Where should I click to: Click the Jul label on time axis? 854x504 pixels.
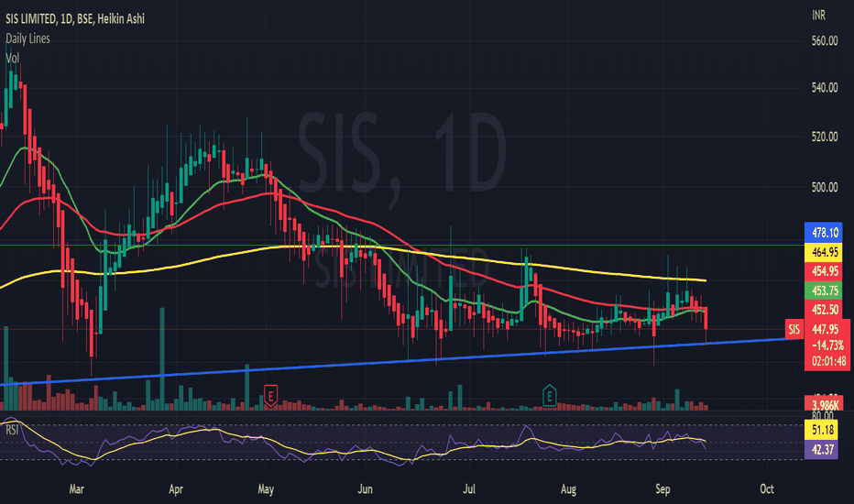tap(469, 488)
